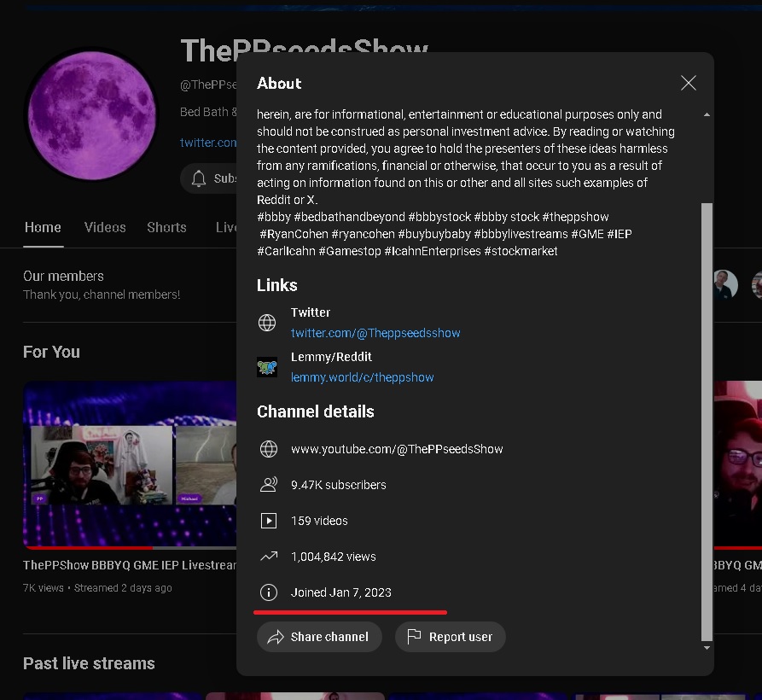Click the Past live streams heading

[89, 663]
